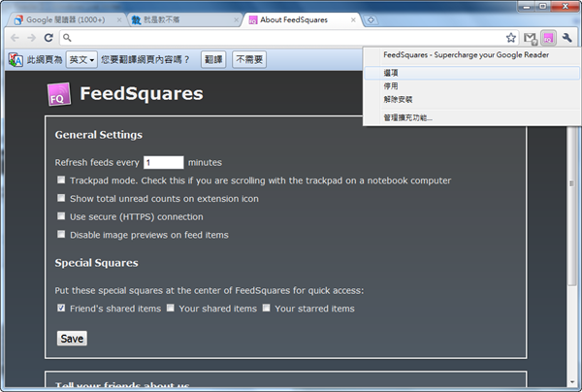Open the Gmail checker extension icon

(530, 38)
